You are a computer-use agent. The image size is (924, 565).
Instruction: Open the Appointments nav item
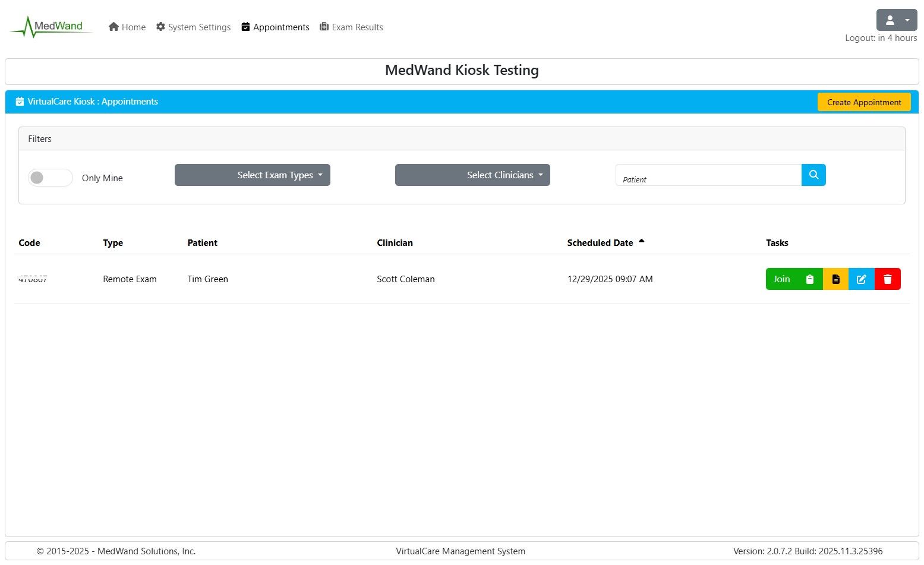(x=275, y=27)
